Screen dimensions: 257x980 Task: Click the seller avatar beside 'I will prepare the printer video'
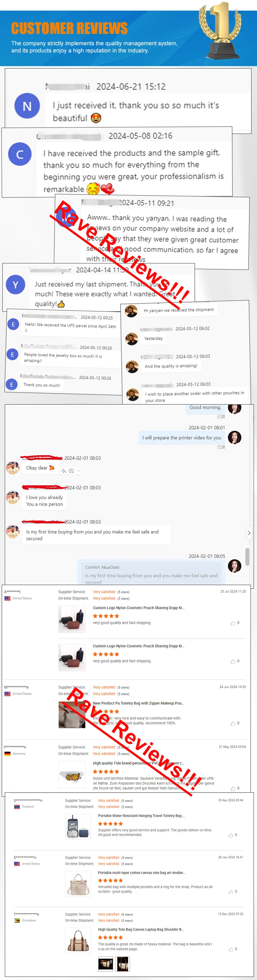pyautogui.click(x=234, y=437)
